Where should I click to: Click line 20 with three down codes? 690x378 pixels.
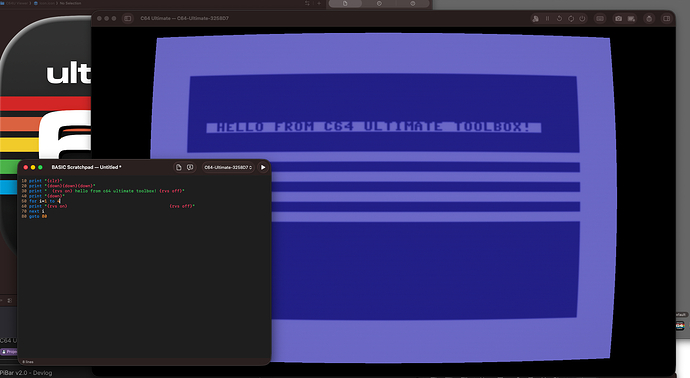[58, 186]
